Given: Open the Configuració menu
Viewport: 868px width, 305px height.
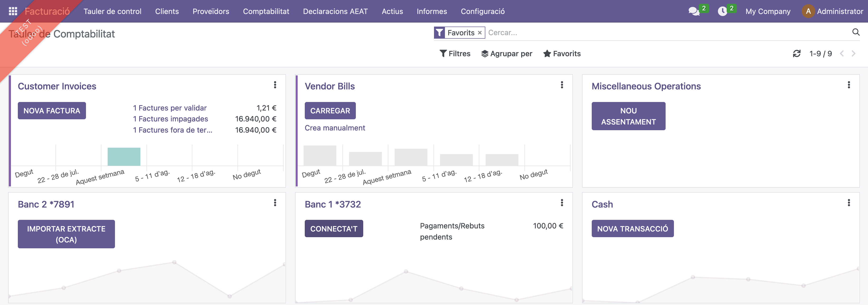Looking at the screenshot, I should coord(482,11).
